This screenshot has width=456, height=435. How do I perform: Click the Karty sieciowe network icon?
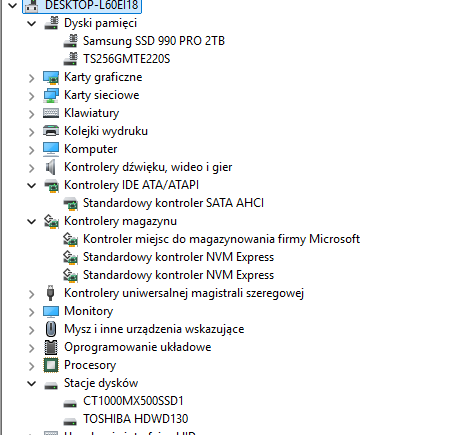[x=51, y=95]
